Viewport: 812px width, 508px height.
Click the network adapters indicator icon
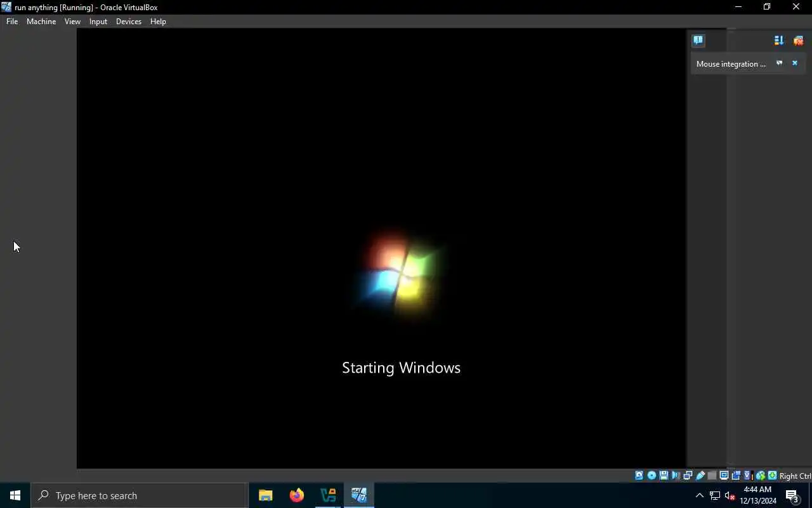click(x=688, y=476)
